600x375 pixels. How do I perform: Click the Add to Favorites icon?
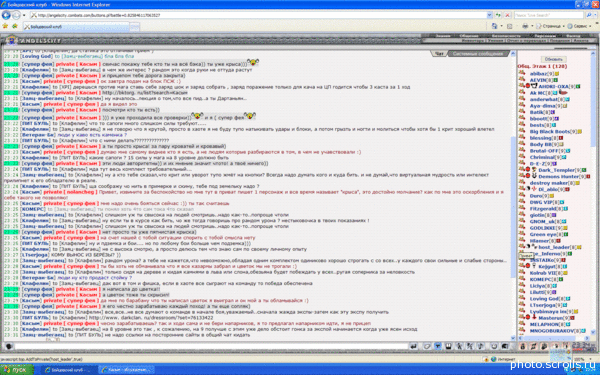[x=15, y=26]
